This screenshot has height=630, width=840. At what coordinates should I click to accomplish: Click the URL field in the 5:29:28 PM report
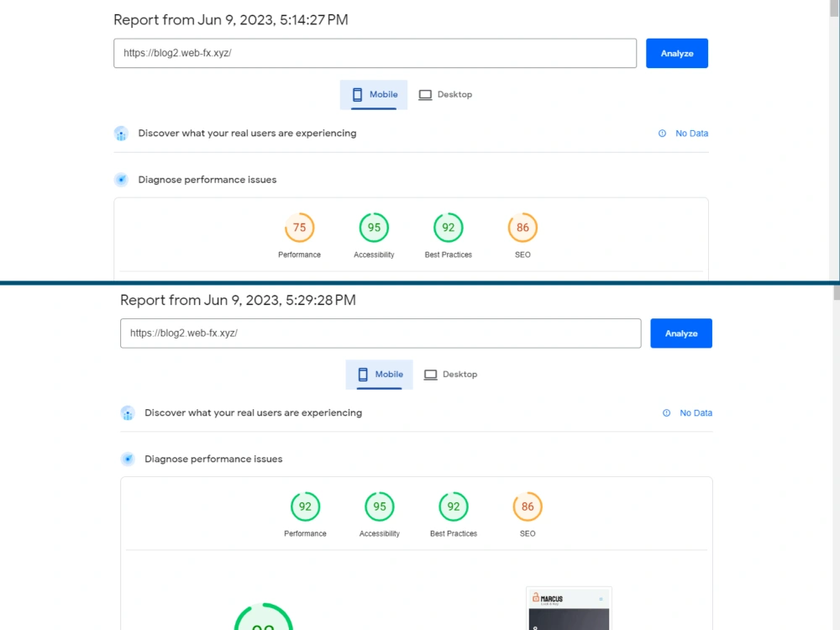[381, 333]
